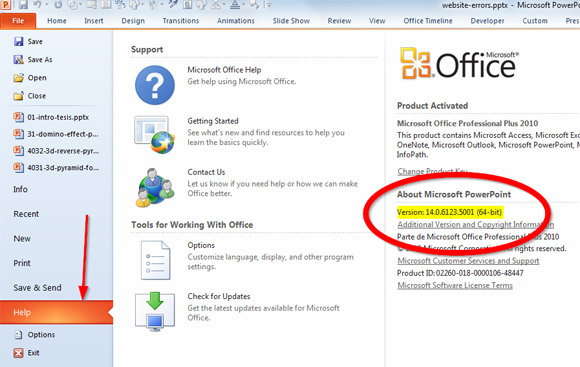Viewport: 580px width, 367px height.
Task: Open the font color dropdown arrow in toolbar
Action: pos(244,5)
